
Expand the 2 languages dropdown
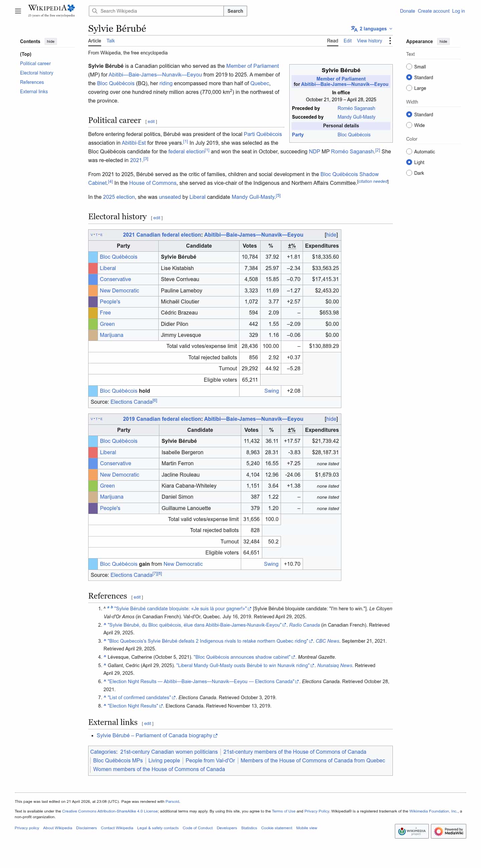point(371,29)
